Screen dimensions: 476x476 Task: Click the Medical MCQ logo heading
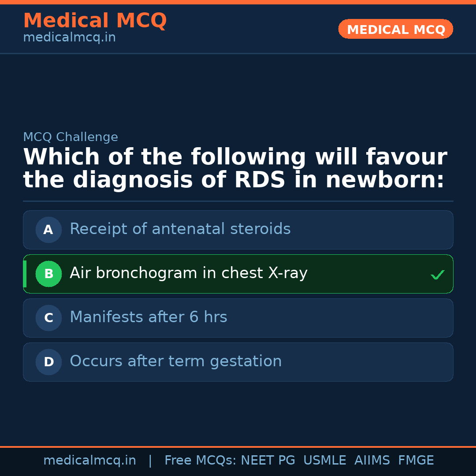pyautogui.click(x=95, y=20)
